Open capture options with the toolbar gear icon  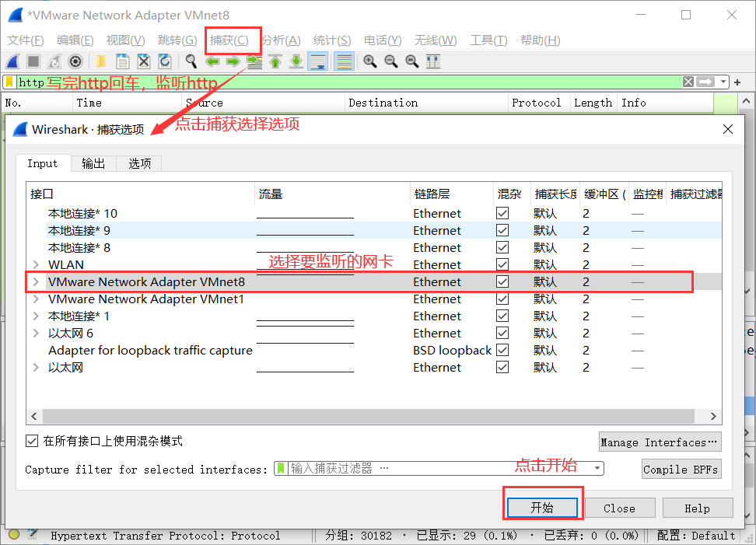[75, 61]
